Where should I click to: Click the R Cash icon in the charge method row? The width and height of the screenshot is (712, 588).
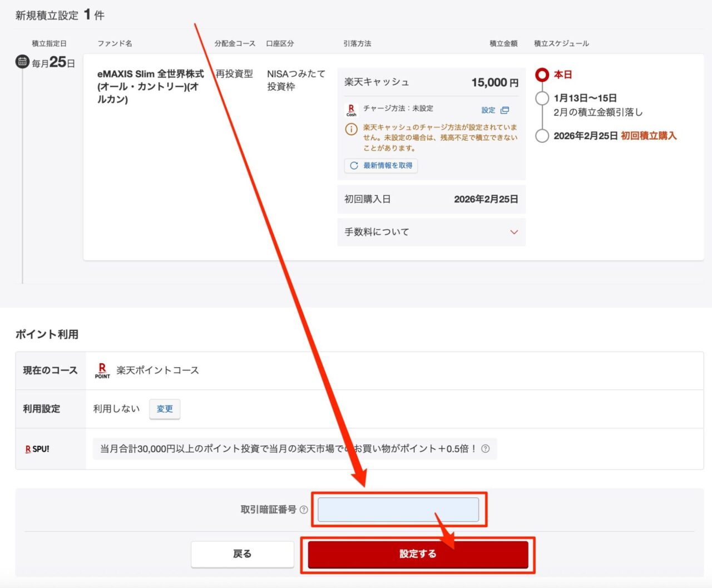click(x=350, y=109)
